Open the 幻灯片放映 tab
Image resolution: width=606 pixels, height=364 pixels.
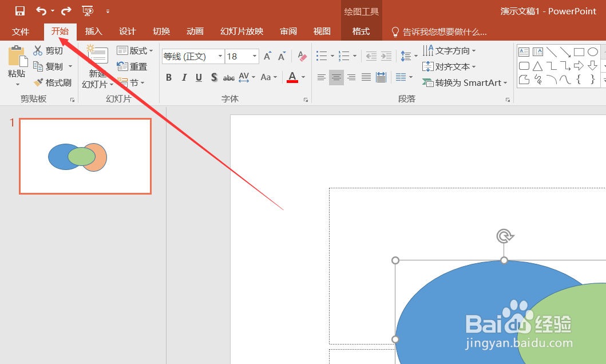point(242,31)
